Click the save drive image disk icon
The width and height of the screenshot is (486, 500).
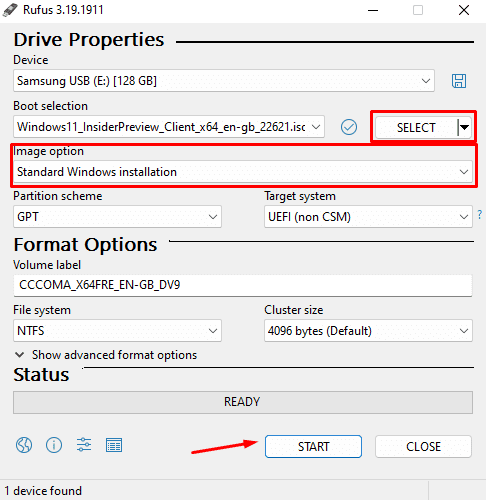coord(459,81)
